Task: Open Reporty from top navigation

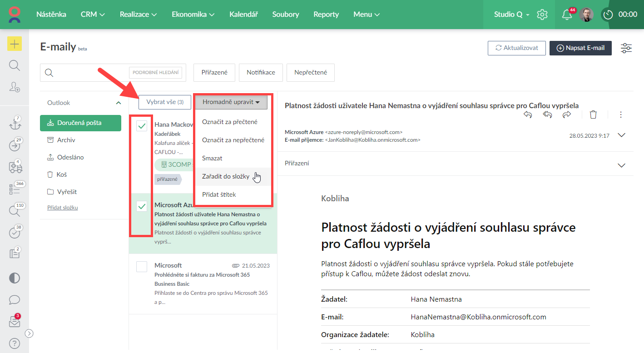Action: (x=326, y=15)
